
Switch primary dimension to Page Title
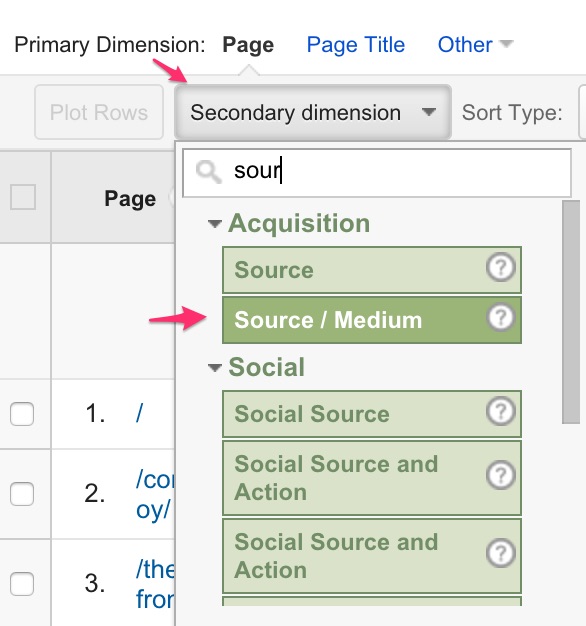point(356,45)
